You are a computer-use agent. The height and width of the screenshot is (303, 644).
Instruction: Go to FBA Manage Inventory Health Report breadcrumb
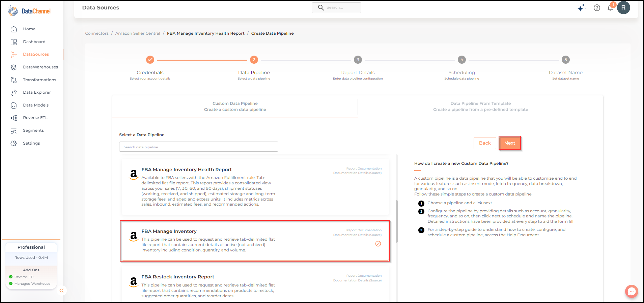[206, 33]
